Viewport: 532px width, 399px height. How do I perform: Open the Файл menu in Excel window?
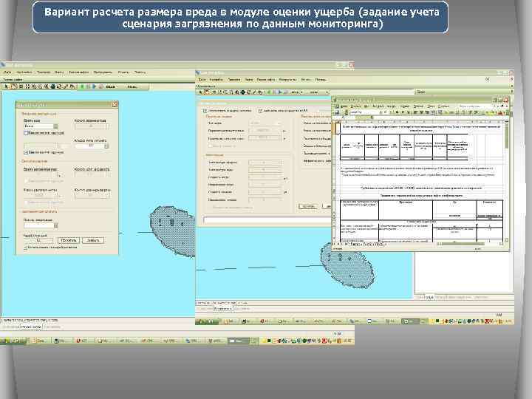(x=344, y=106)
